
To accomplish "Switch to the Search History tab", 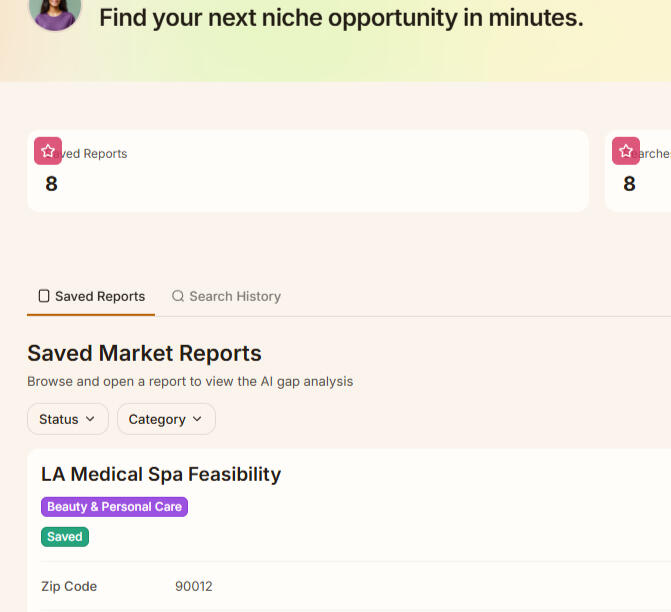I will point(226,296).
